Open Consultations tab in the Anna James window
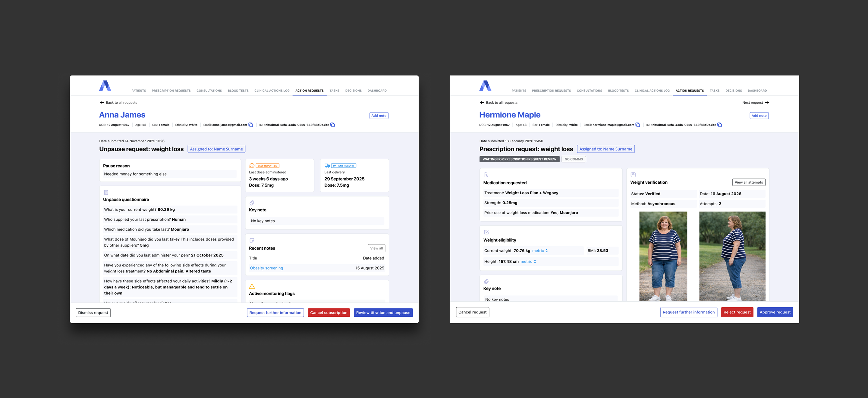This screenshot has width=868, height=398. point(209,91)
